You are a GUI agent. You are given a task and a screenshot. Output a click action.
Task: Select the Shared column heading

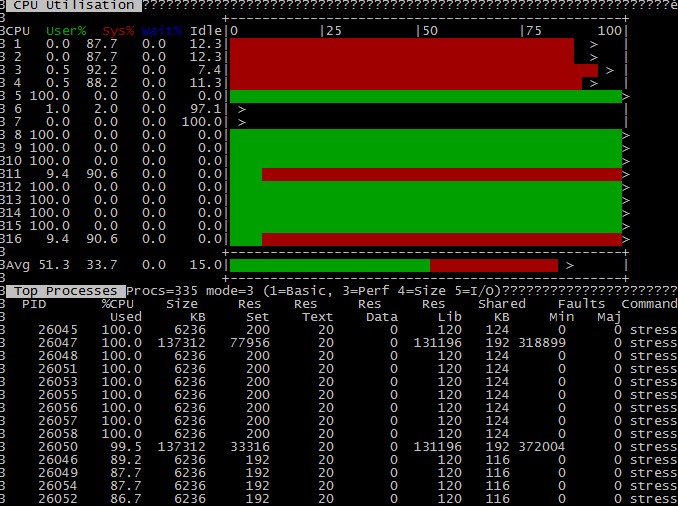502,304
